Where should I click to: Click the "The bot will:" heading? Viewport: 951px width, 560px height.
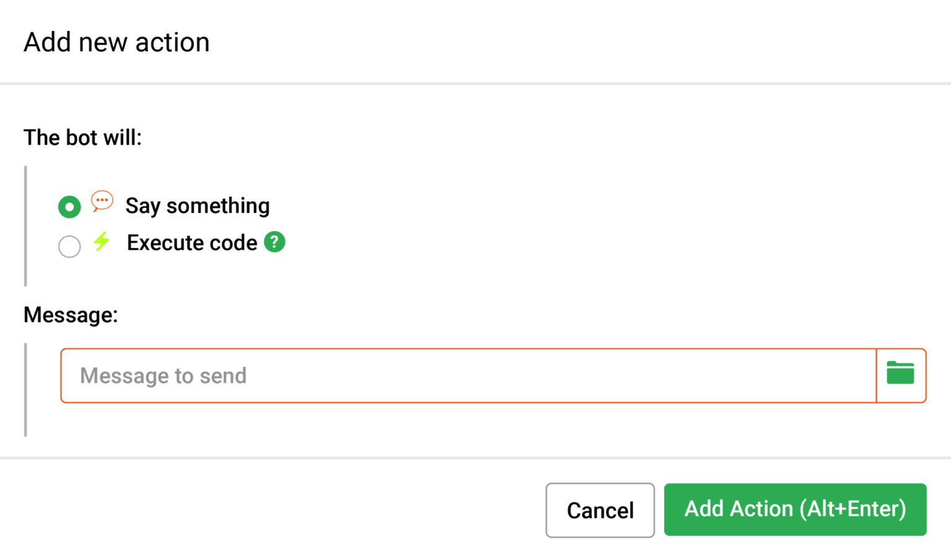[82, 137]
